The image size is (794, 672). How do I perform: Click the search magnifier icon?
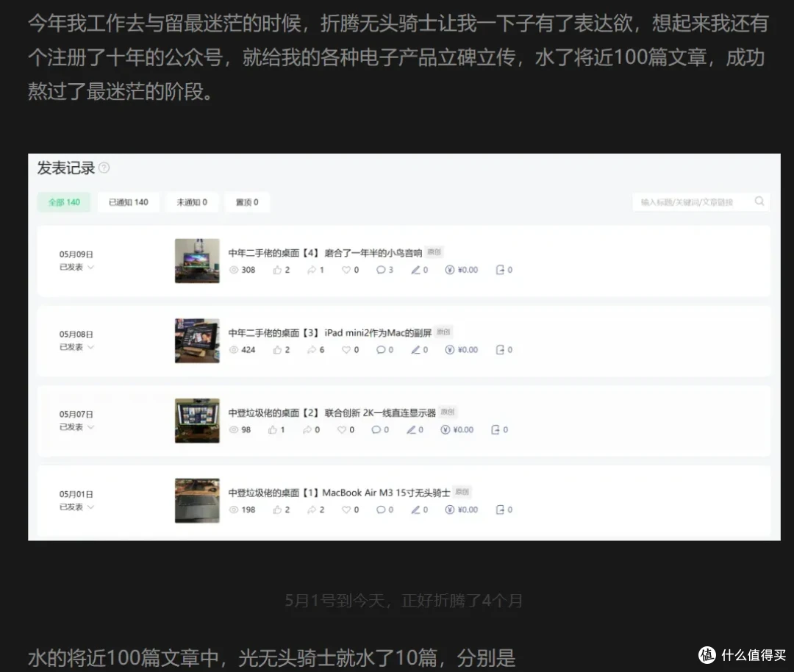(x=759, y=201)
